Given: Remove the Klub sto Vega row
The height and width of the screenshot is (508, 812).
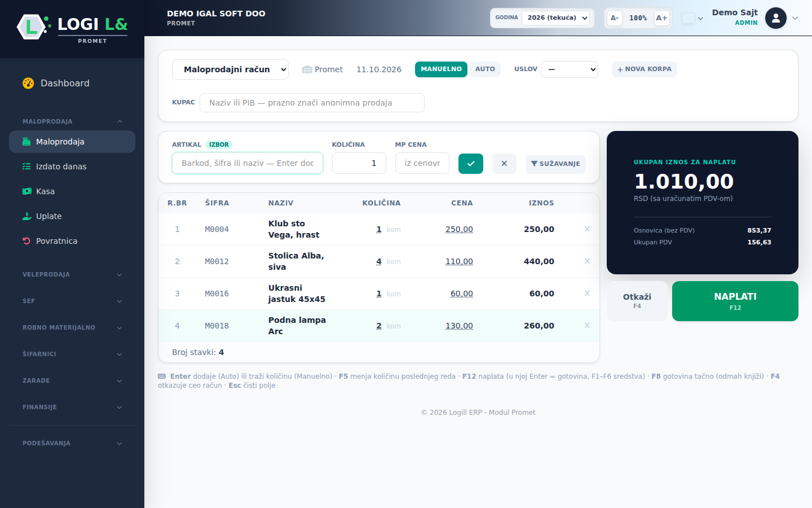Looking at the screenshot, I should [587, 229].
